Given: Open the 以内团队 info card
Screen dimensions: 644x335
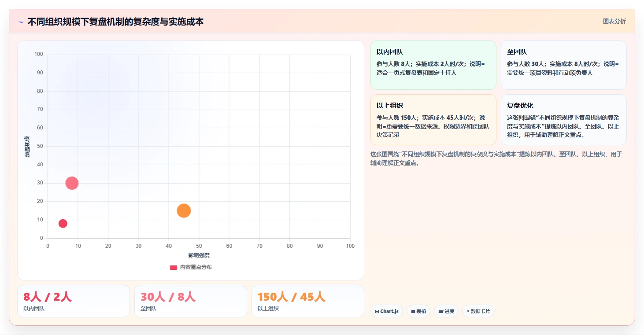Looking at the screenshot, I should pos(433,65).
